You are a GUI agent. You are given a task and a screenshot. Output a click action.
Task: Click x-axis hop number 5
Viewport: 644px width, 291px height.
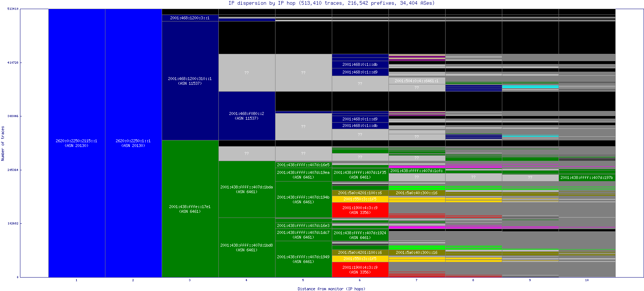click(303, 280)
